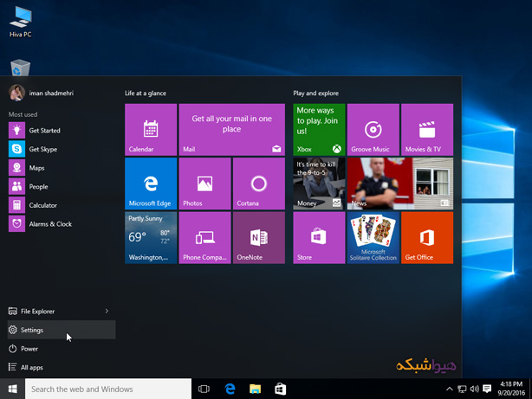Open Alarms & Clock from Most used
532x399 pixels.
point(62,224)
